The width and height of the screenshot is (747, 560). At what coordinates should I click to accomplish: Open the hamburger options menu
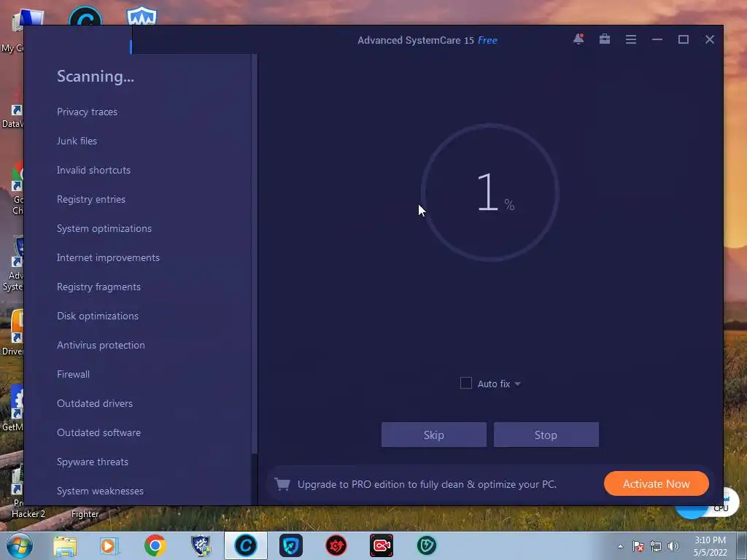click(631, 39)
